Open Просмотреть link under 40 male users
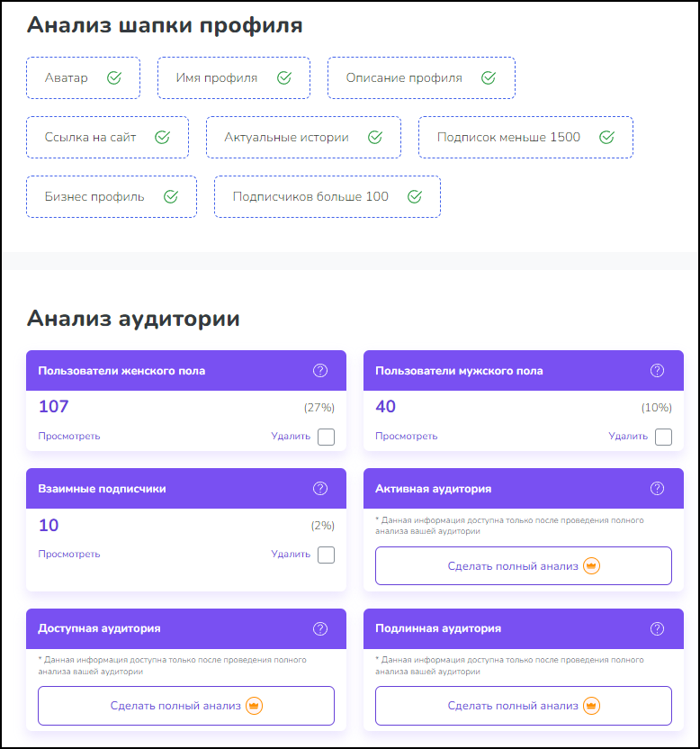 click(x=407, y=436)
